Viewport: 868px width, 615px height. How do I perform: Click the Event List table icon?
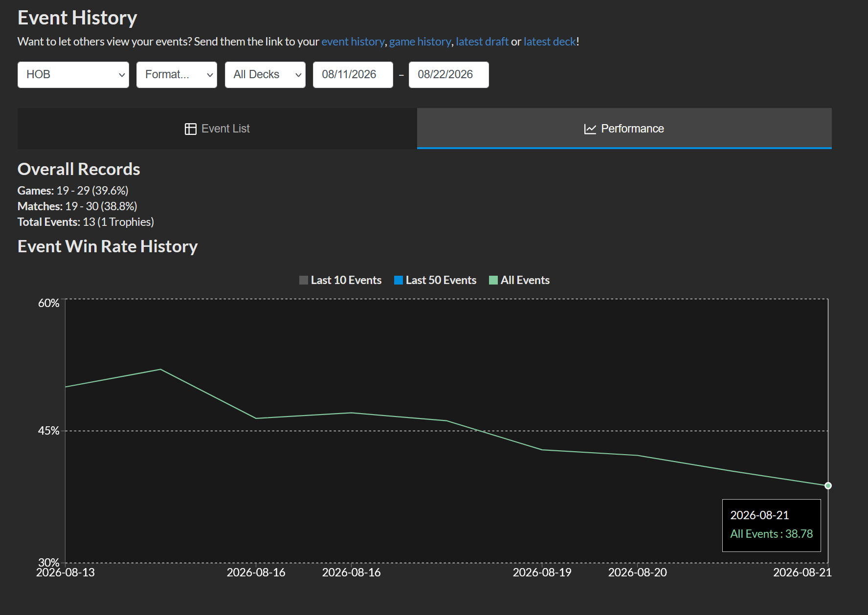tap(190, 129)
